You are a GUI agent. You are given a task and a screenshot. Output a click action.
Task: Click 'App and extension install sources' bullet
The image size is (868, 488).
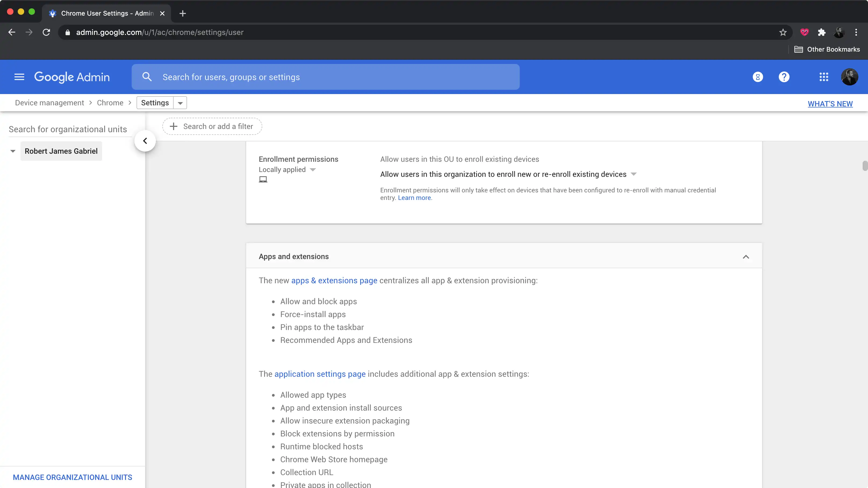(341, 408)
